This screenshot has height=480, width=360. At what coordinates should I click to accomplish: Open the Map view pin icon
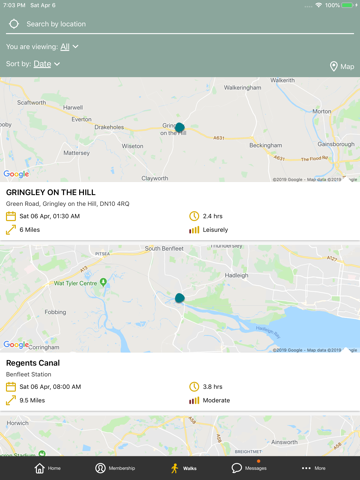click(x=334, y=66)
